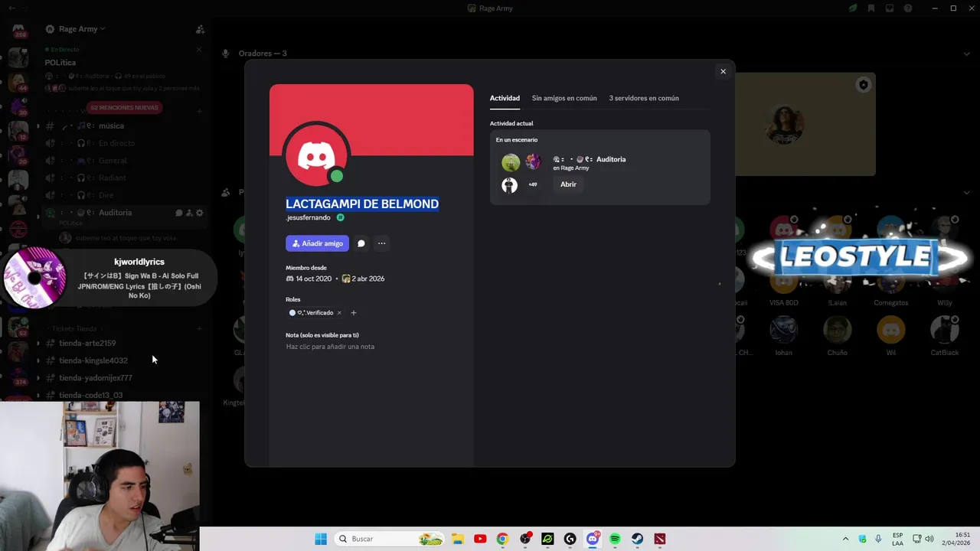Screen dimensions: 980x551
Task: Click the 2 abr 2026 server join date
Action: coord(368,279)
